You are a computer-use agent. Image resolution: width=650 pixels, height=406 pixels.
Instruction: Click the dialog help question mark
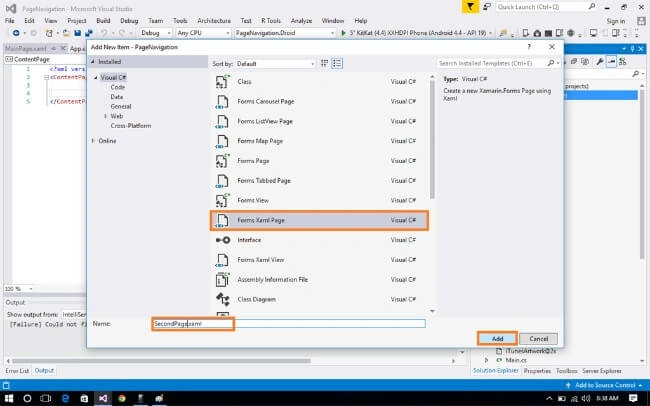pos(529,47)
